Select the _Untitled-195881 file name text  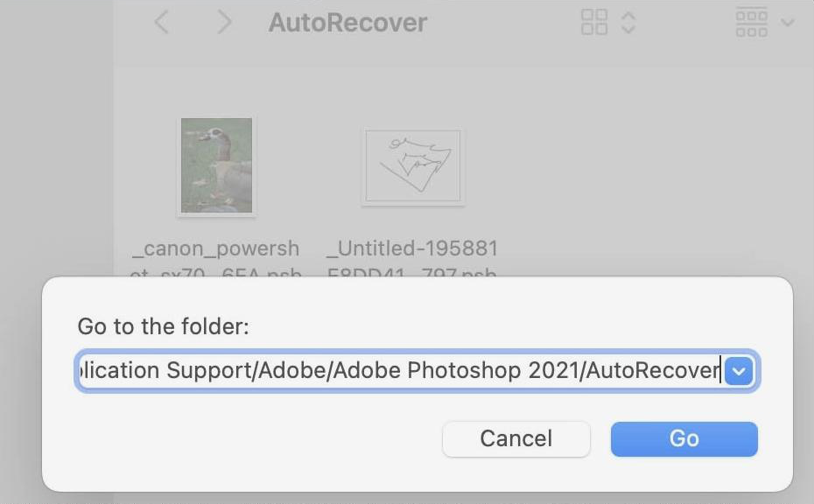(412, 248)
